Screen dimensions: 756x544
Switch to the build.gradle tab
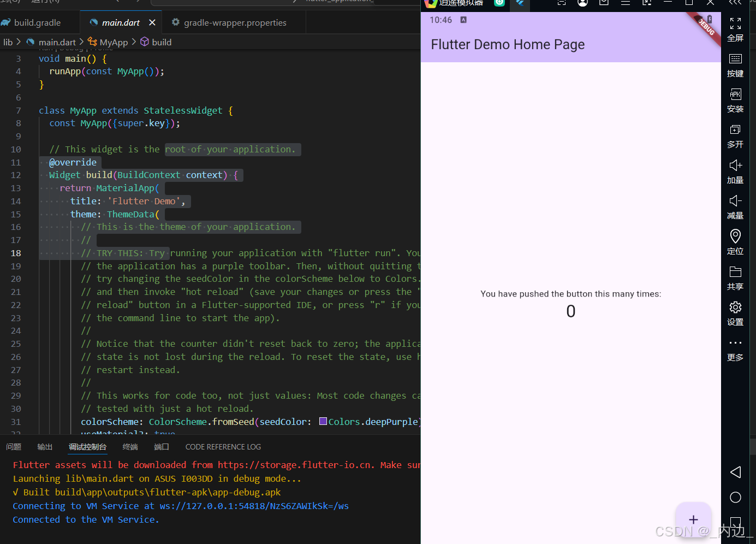pyautogui.click(x=37, y=22)
